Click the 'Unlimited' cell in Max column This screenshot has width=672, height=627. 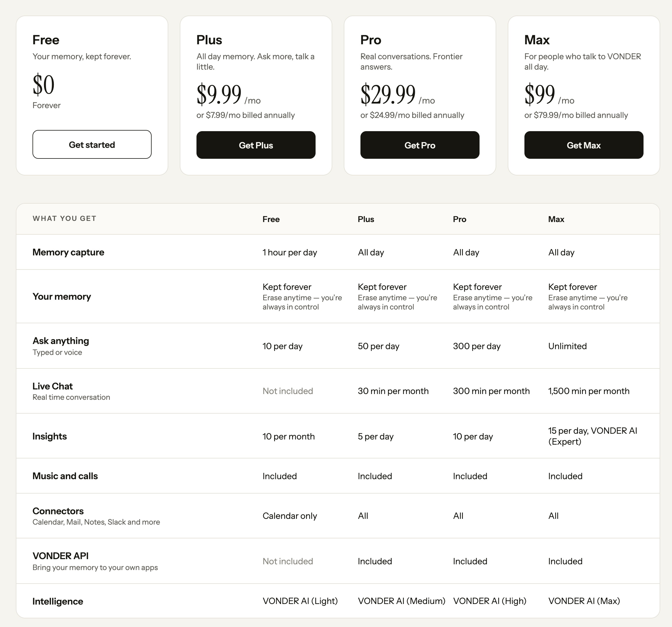point(568,346)
